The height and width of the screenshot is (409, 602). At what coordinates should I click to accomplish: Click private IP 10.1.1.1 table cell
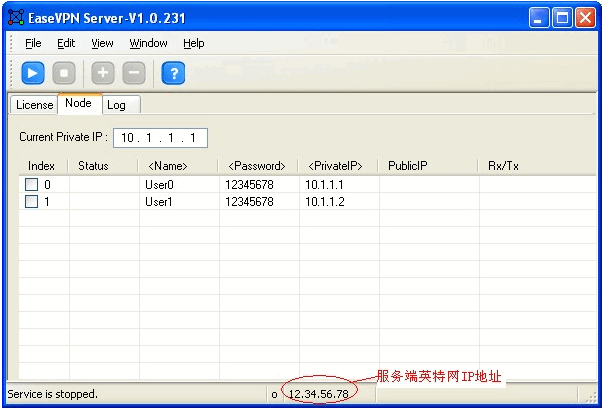coord(324,185)
